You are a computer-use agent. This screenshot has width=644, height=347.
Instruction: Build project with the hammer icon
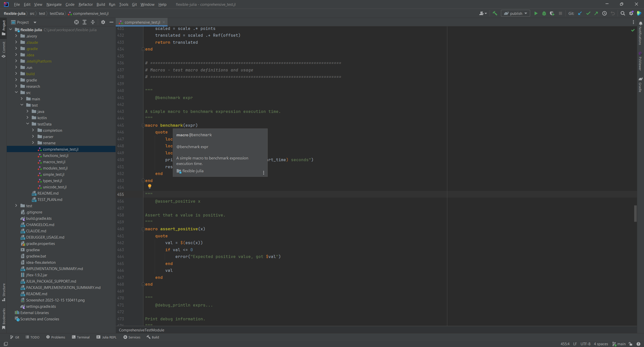click(495, 14)
